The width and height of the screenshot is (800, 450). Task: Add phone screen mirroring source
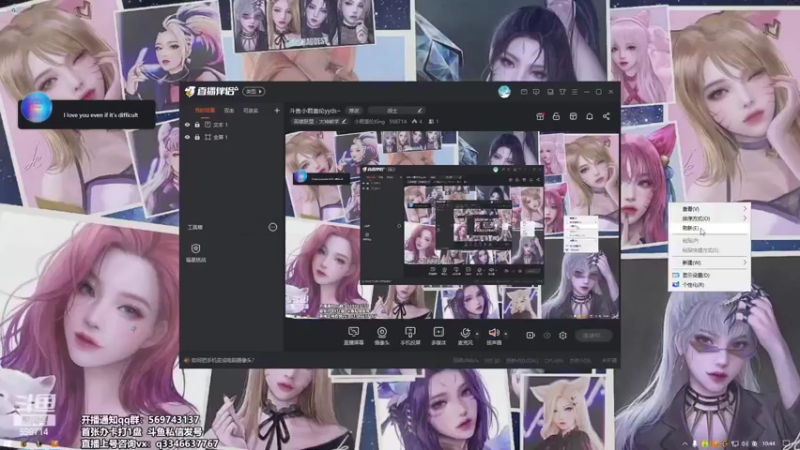tap(410, 336)
